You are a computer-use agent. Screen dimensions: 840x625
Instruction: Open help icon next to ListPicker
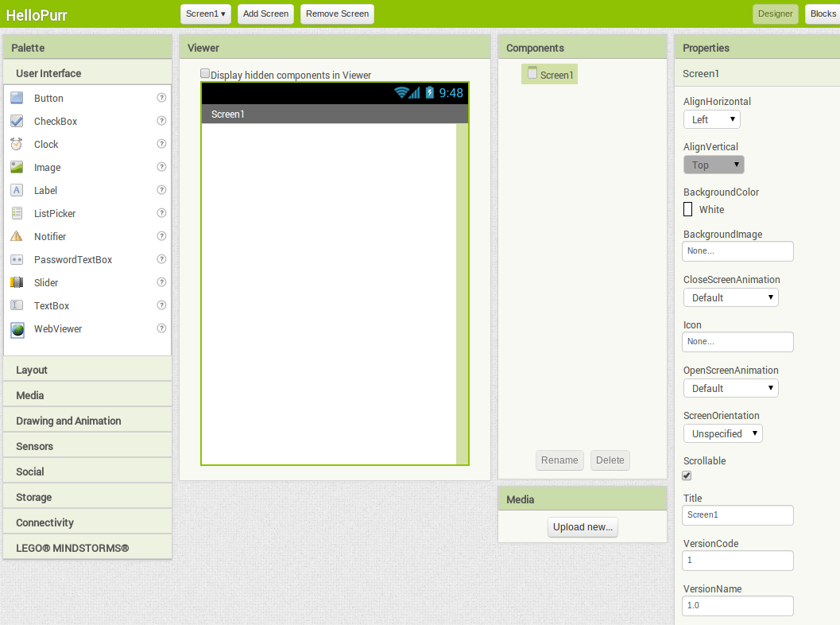tap(161, 213)
